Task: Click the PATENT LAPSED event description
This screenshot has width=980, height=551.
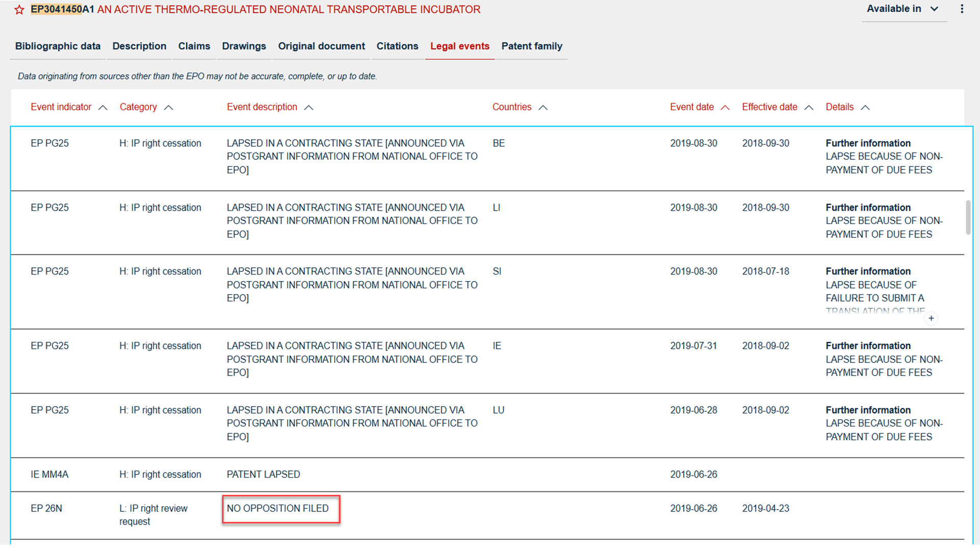Action: click(263, 474)
